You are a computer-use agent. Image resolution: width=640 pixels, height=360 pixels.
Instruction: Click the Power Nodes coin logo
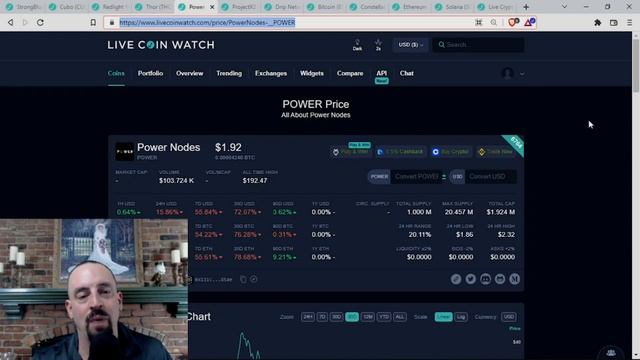tap(124, 151)
